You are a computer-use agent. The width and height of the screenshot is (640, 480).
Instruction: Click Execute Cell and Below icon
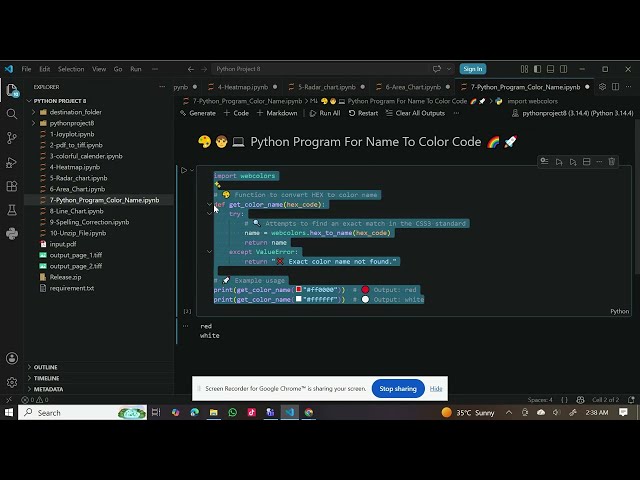[x=573, y=162]
